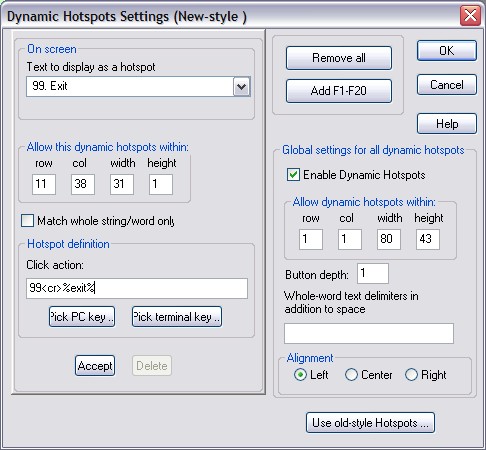Add F1-F20 hotspots
Screen dimensions: 486x450
[x=339, y=91]
